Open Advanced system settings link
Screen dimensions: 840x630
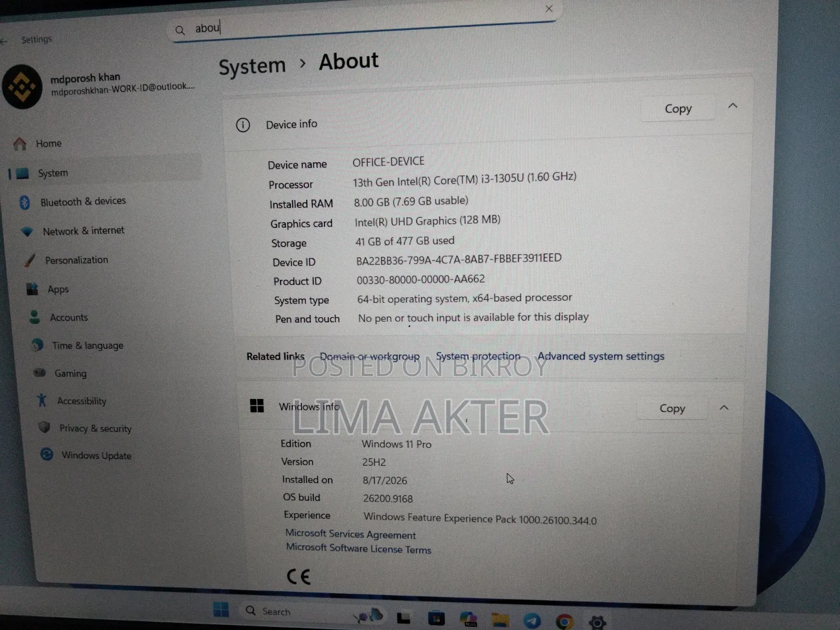tap(601, 356)
